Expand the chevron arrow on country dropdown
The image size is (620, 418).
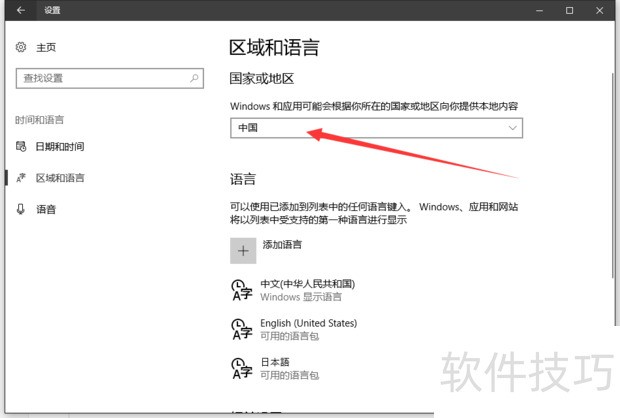pyautogui.click(x=513, y=128)
